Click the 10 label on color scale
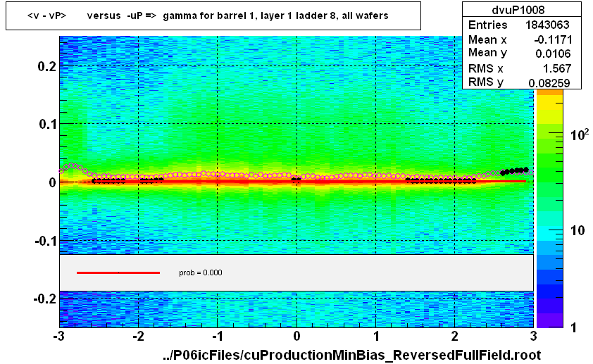 tap(578, 230)
